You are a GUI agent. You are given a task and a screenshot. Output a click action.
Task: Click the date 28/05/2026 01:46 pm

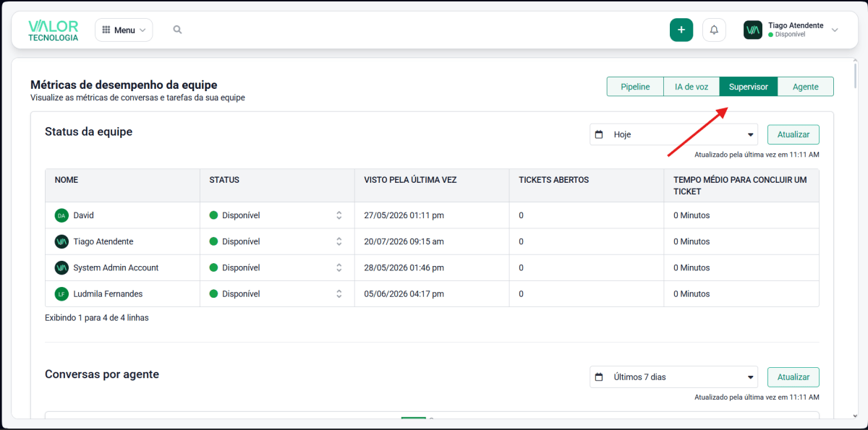point(404,267)
